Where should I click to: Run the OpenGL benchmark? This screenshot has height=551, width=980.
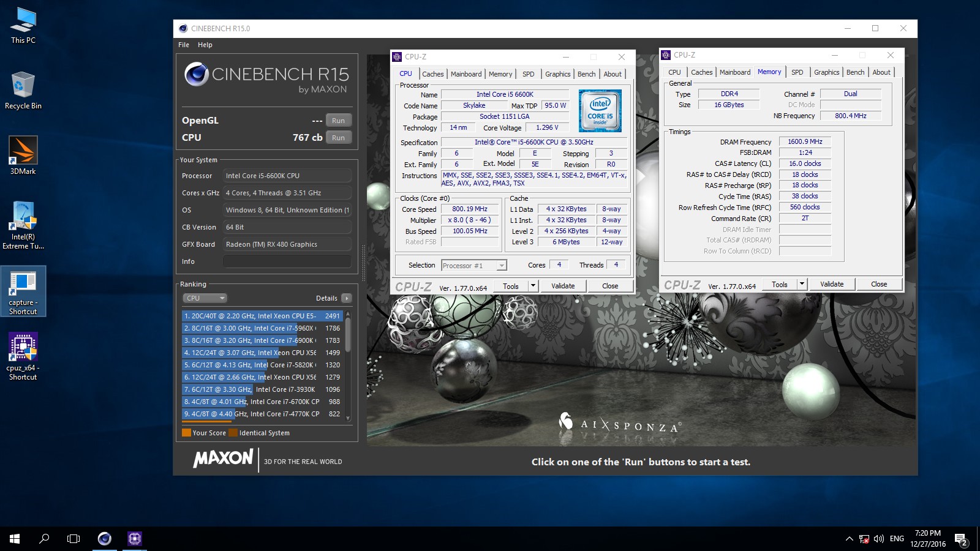(x=339, y=121)
